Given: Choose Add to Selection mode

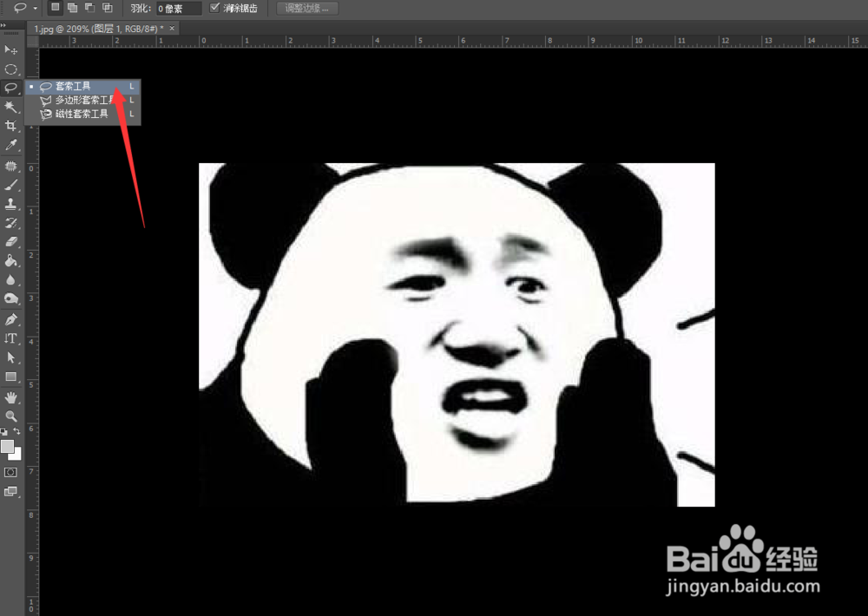Looking at the screenshot, I should click(x=72, y=8).
